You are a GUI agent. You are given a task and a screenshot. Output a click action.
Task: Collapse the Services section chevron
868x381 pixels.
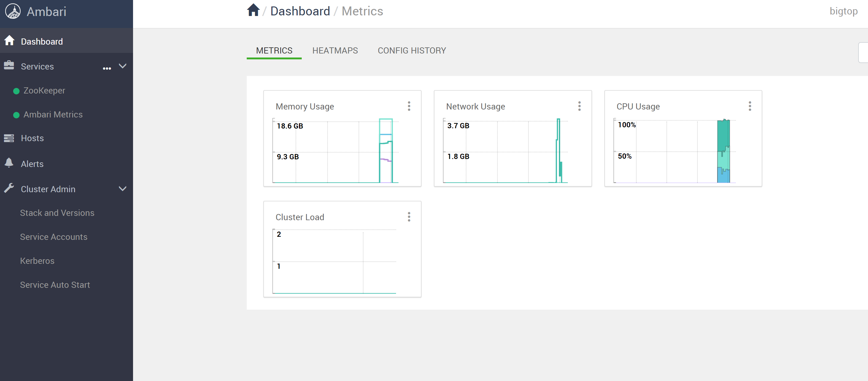click(x=123, y=66)
